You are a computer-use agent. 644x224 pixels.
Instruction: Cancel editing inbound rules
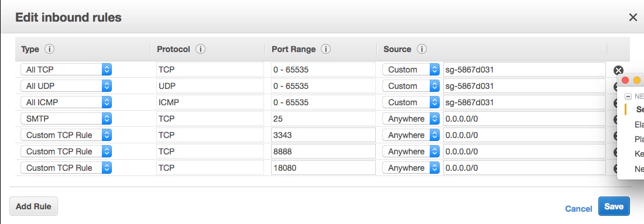pos(578,209)
